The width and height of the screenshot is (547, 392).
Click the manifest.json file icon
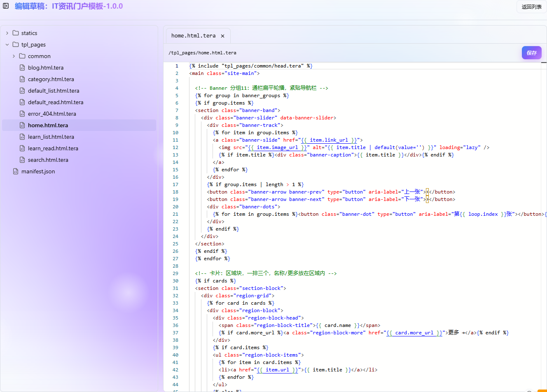tap(16, 171)
